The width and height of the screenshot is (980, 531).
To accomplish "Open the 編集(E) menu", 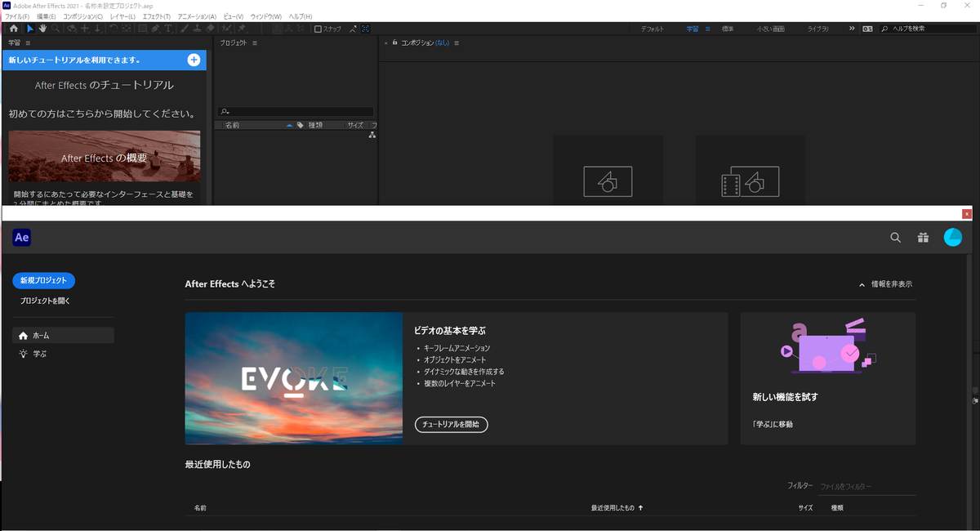I will [47, 16].
